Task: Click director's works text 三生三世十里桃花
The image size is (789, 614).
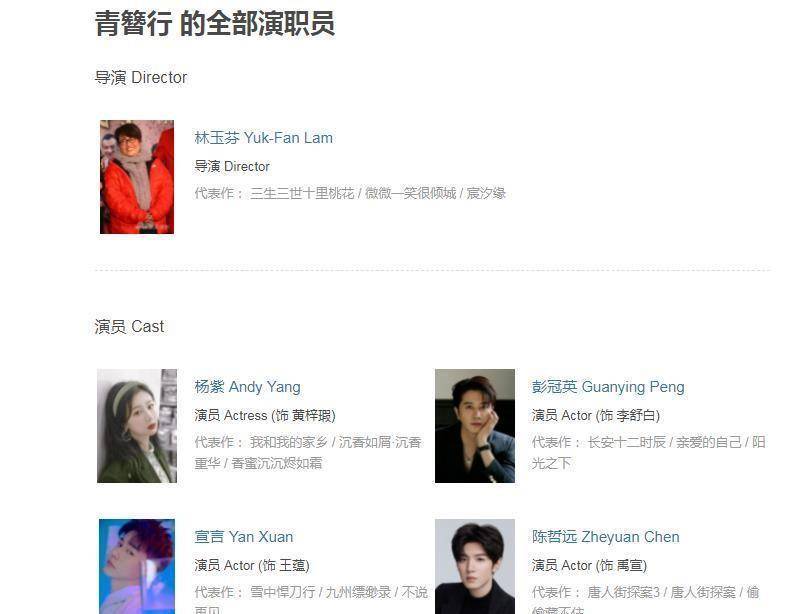Action: tap(302, 193)
